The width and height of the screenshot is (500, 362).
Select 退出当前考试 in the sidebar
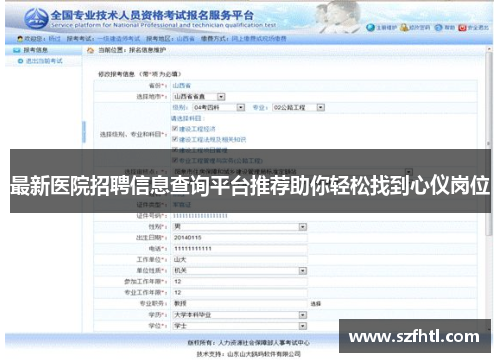tap(44, 61)
